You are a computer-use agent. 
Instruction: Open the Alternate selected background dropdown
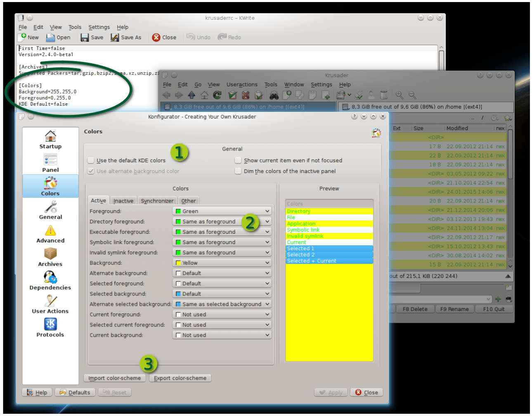click(222, 304)
